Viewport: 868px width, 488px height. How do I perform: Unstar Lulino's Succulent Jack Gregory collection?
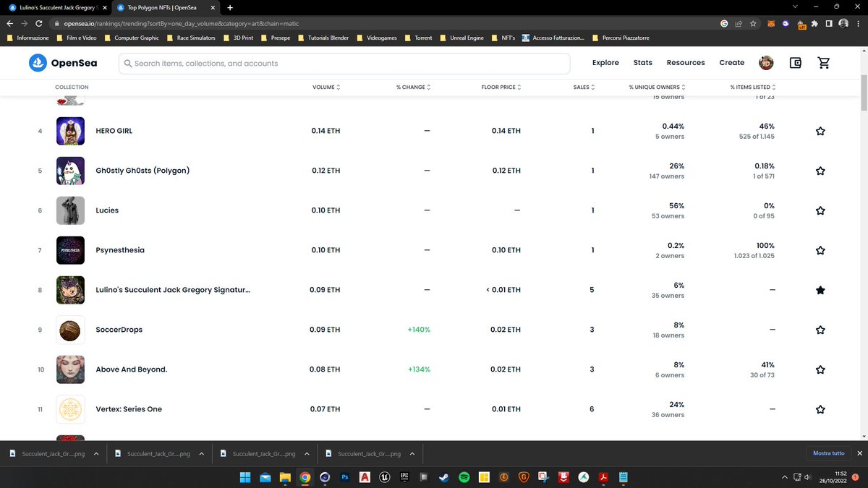pos(820,290)
